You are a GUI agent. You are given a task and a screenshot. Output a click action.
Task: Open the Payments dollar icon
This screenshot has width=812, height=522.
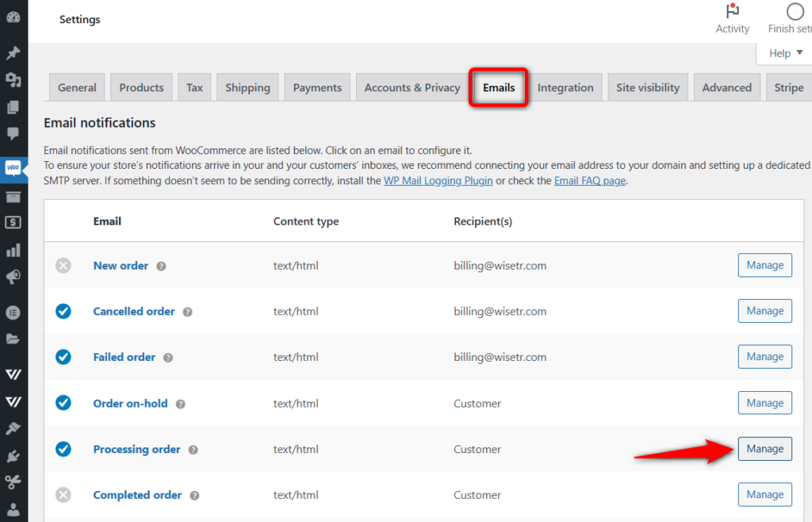pos(13,223)
